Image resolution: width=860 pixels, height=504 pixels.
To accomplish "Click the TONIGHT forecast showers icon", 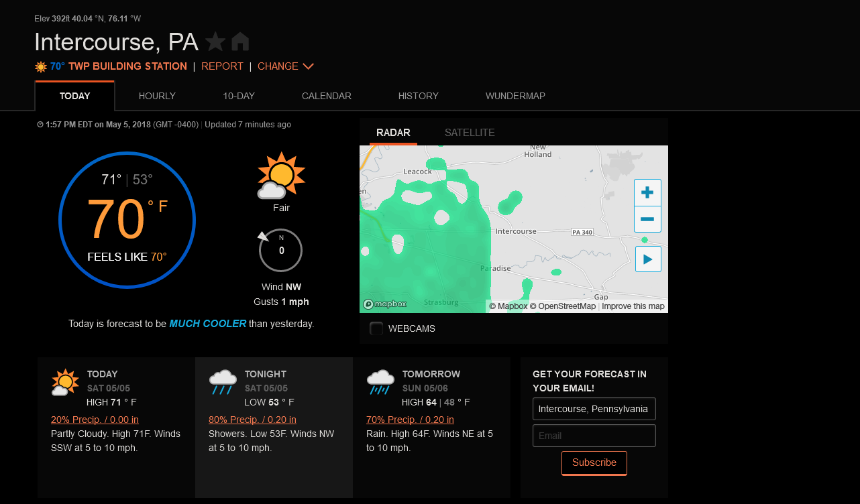I will 223,382.
